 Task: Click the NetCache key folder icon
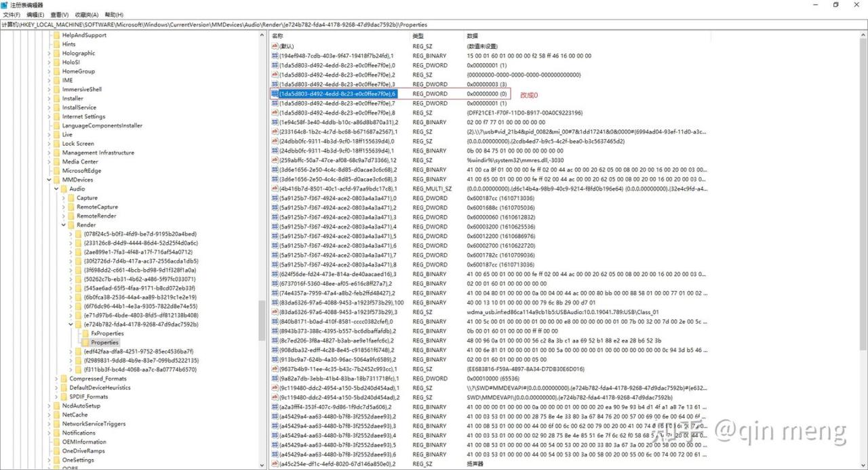click(57, 414)
